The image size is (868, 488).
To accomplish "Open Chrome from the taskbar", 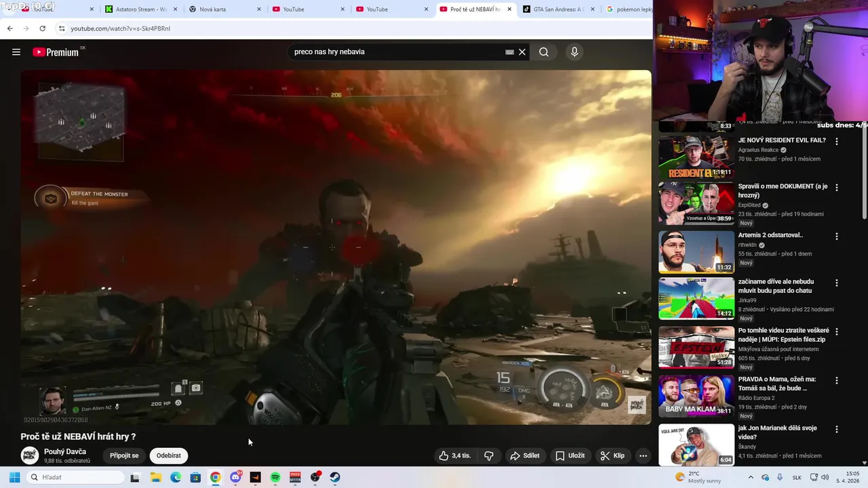I will 215,477.
